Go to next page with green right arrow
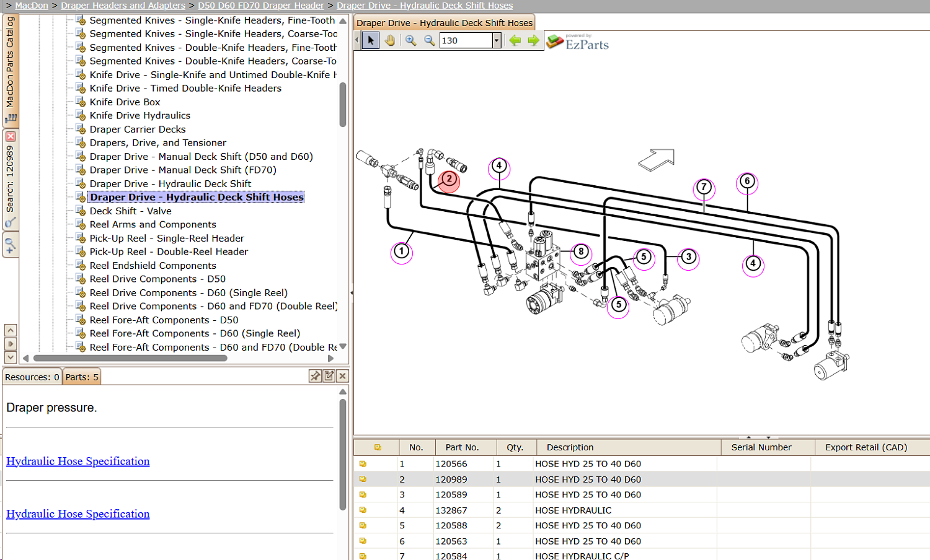The width and height of the screenshot is (930, 560). (x=533, y=41)
